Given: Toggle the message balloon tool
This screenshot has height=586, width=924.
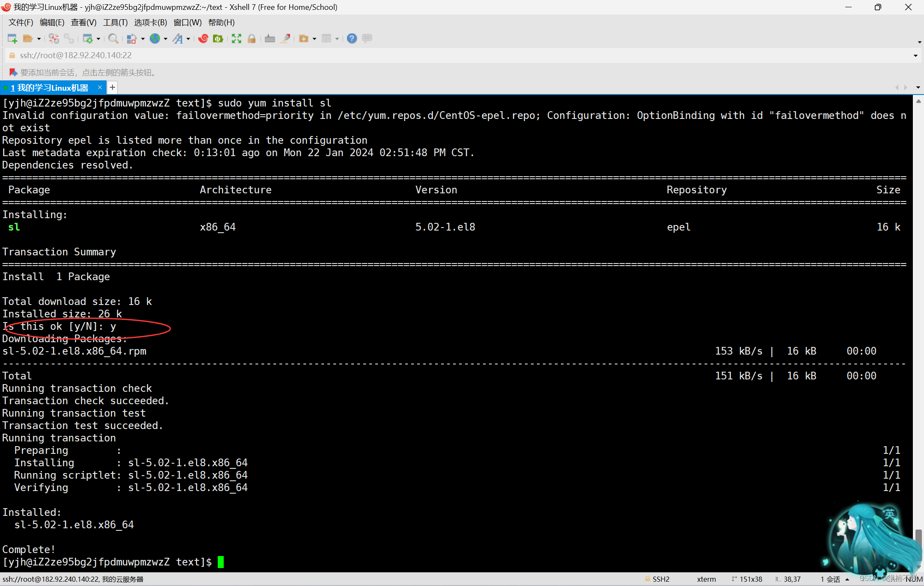Looking at the screenshot, I should [x=367, y=38].
